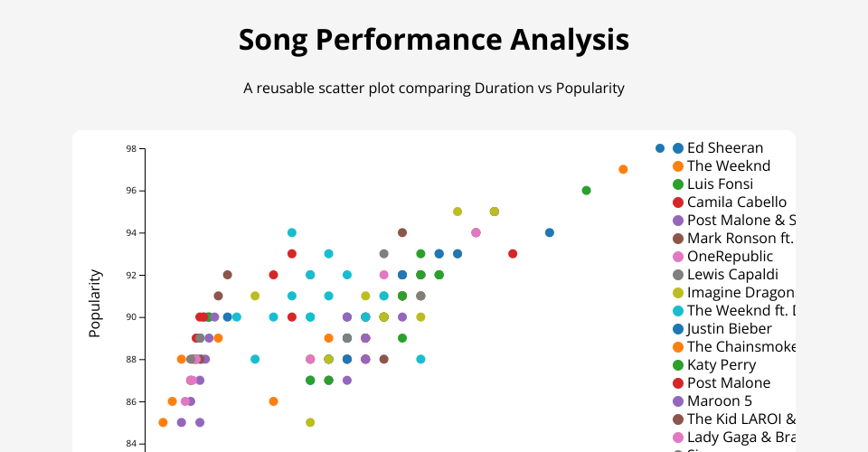Click the brown data point at popularity 94

point(402,233)
